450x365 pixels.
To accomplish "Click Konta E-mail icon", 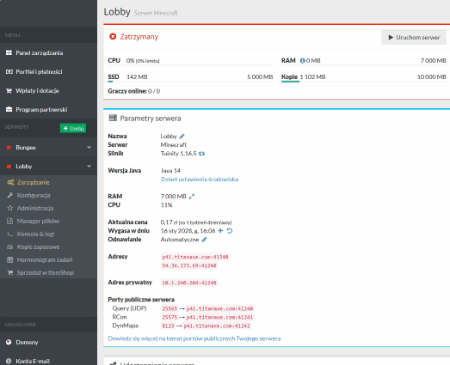I will tap(9, 361).
